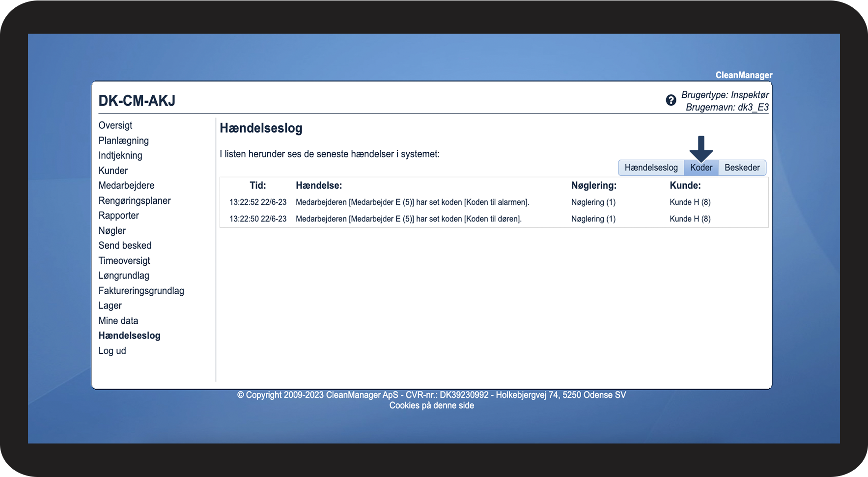Open Cookies på denne side link

432,405
